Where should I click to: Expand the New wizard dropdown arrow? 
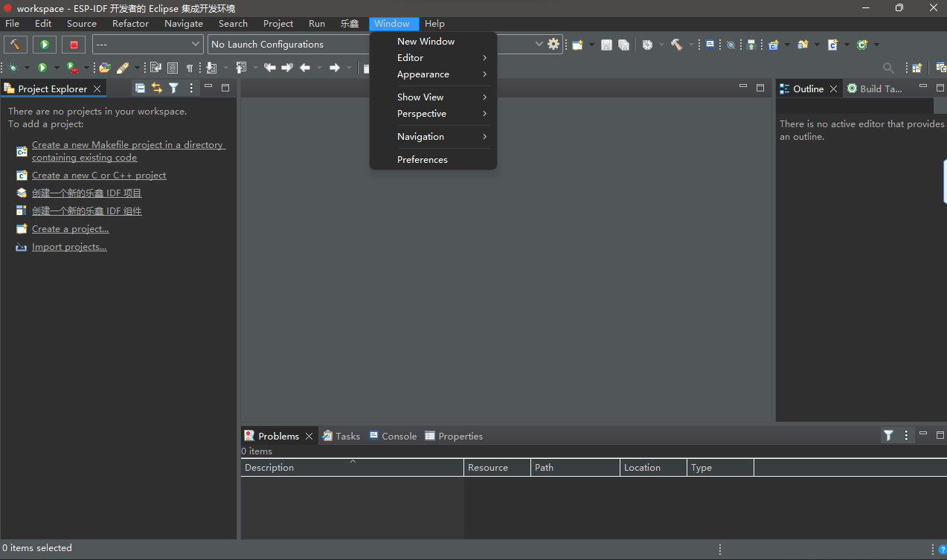591,45
